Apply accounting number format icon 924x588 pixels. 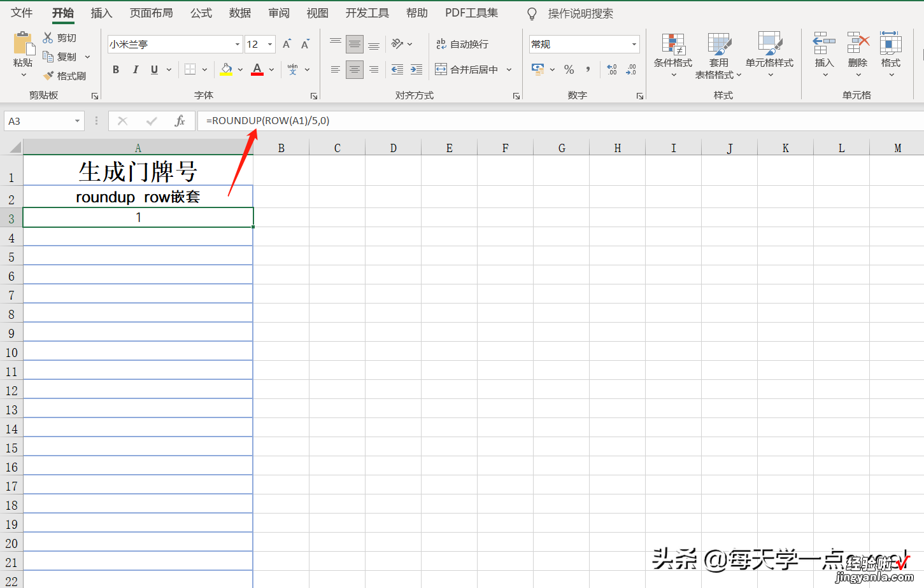pyautogui.click(x=538, y=69)
